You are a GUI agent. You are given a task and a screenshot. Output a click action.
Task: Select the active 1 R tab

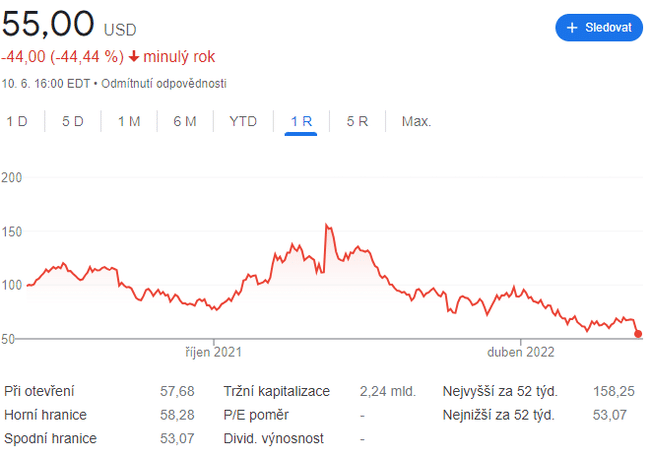click(x=301, y=122)
